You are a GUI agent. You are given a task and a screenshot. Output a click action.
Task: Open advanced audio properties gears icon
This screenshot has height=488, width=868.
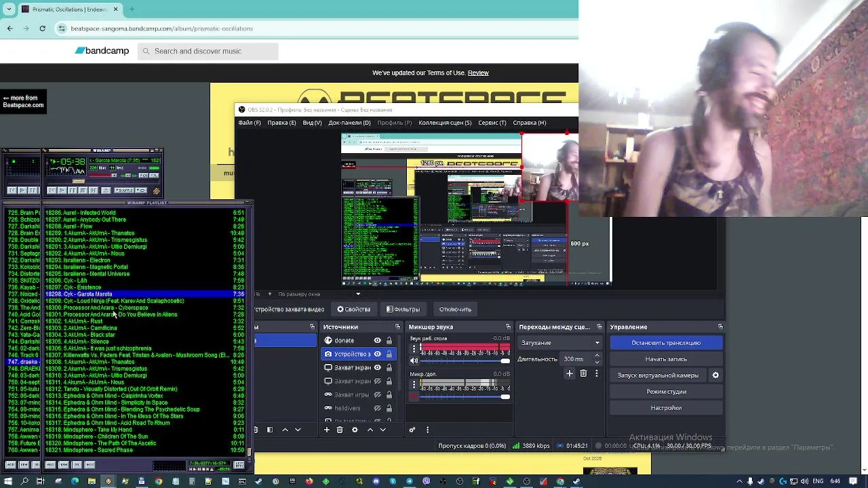click(x=412, y=430)
